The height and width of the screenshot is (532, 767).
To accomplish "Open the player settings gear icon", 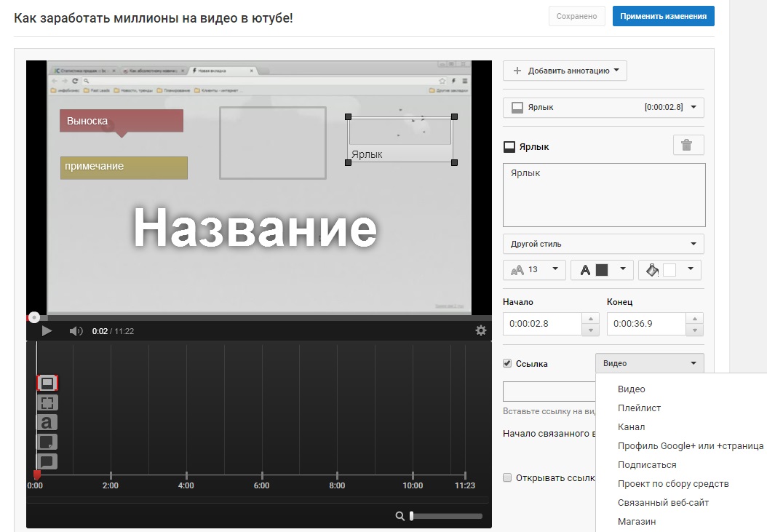I will [480, 330].
